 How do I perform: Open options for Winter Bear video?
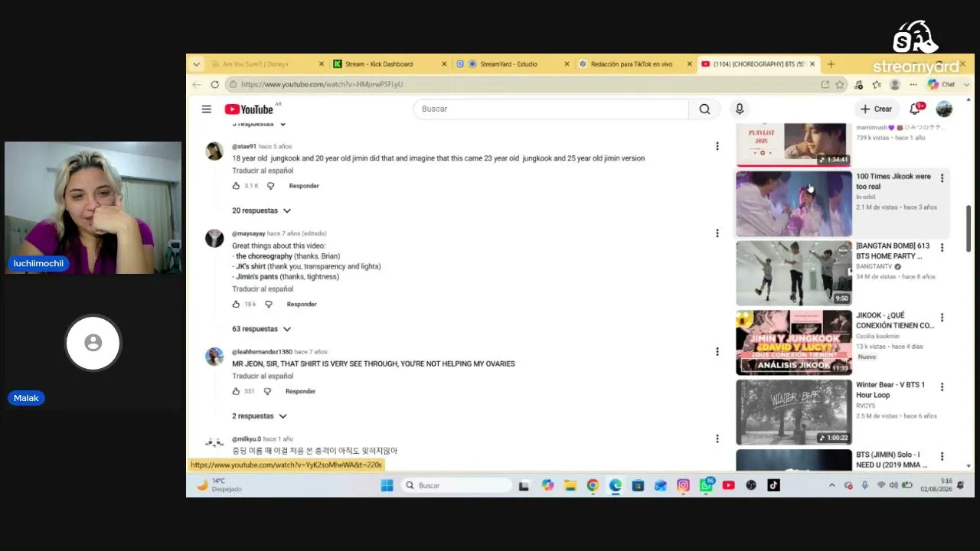pos(942,387)
